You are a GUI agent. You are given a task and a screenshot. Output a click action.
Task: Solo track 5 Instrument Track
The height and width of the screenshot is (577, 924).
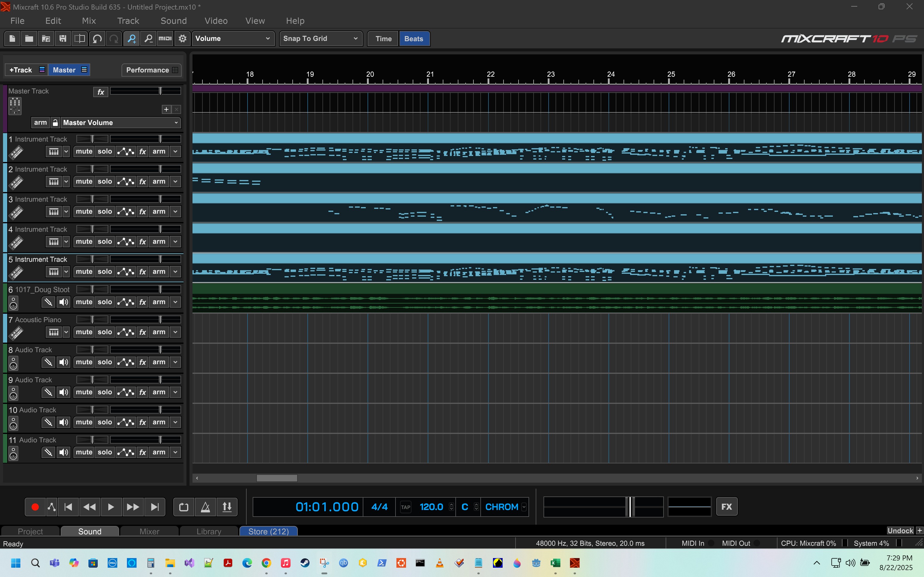coord(105,272)
